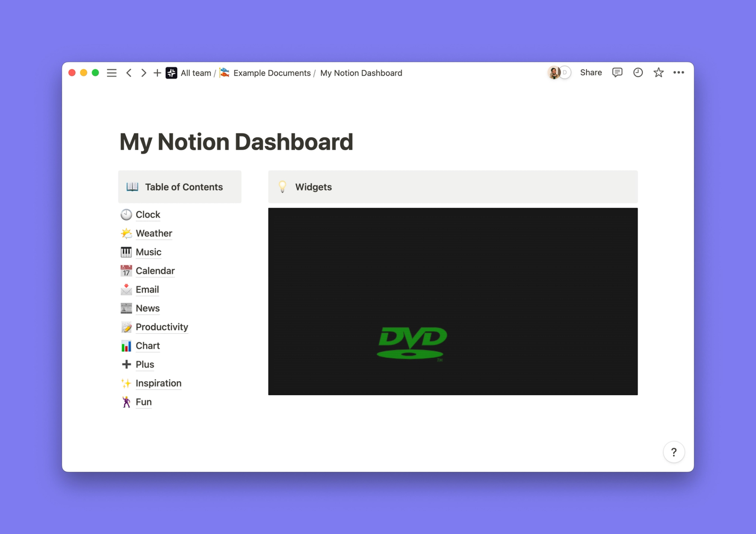Open the Chart page link
Screen dimensions: 756x534
click(148, 346)
